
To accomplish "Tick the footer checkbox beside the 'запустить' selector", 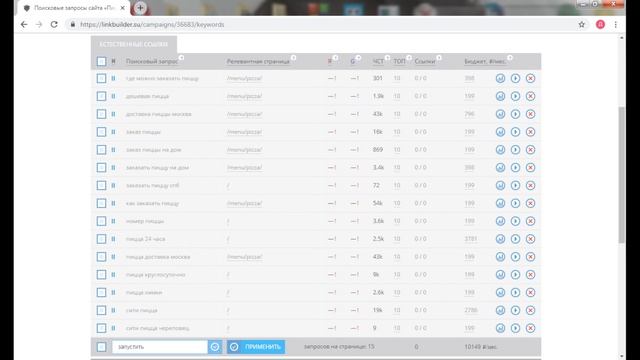I will (101, 347).
